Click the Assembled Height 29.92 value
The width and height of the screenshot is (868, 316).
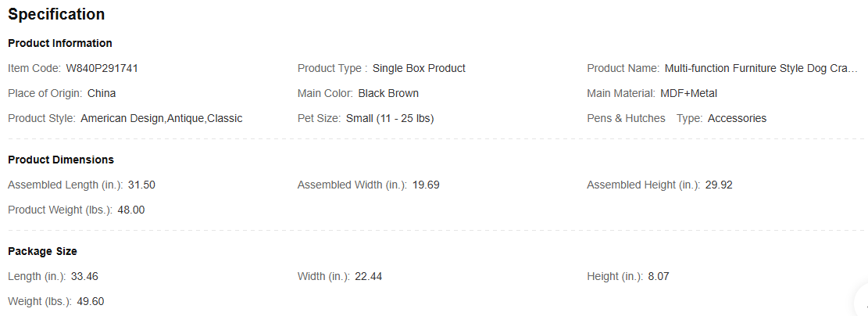(x=719, y=185)
